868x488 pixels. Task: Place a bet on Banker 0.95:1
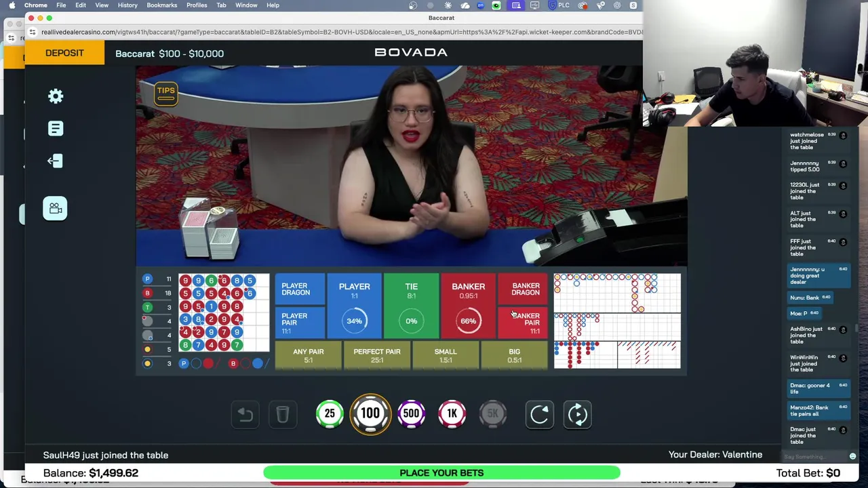[x=468, y=306]
